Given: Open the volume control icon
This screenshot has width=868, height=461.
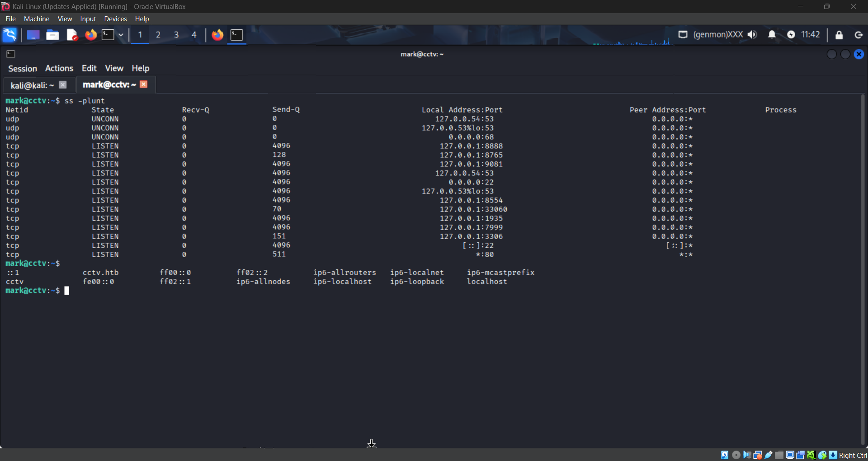Looking at the screenshot, I should tap(752, 35).
